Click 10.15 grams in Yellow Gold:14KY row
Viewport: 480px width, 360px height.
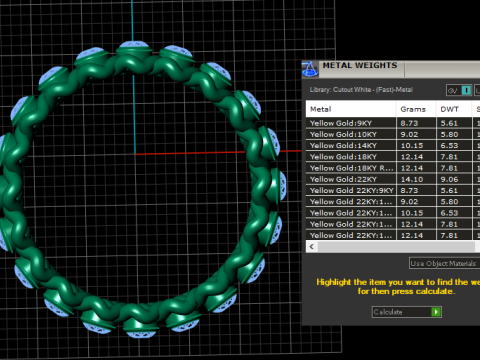[x=412, y=145]
